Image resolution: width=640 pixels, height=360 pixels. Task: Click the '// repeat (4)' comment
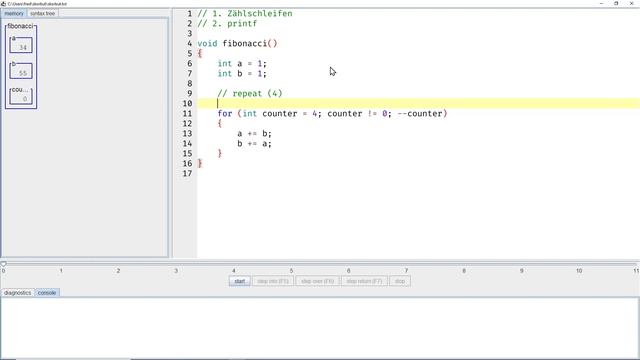click(x=250, y=93)
